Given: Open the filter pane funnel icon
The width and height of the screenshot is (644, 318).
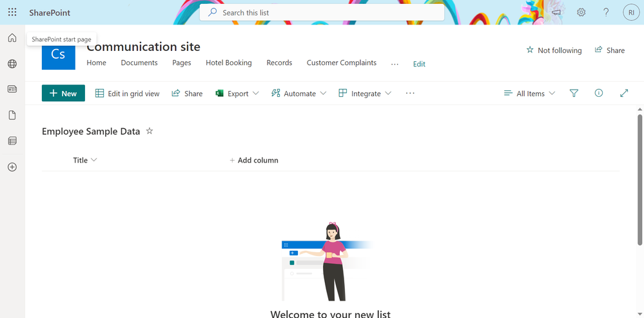Looking at the screenshot, I should (574, 94).
